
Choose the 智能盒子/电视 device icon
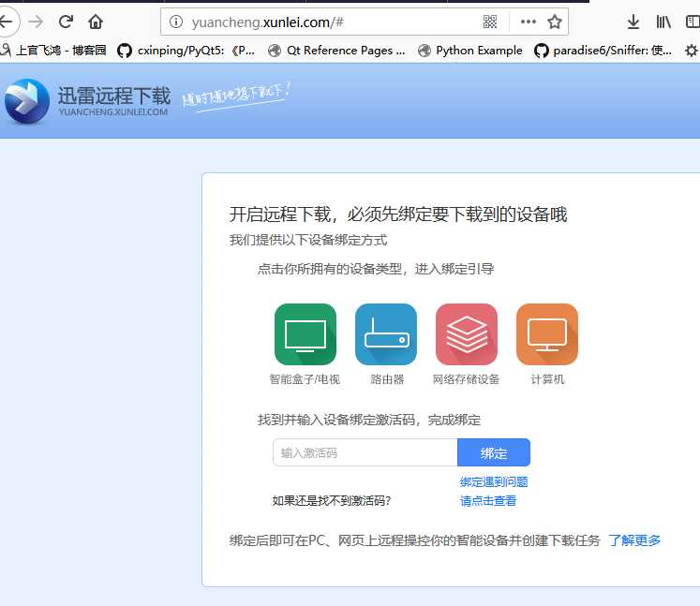(305, 334)
